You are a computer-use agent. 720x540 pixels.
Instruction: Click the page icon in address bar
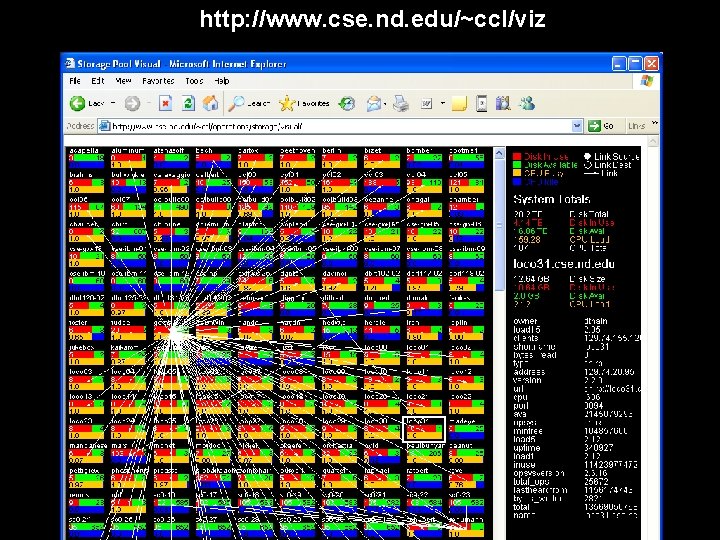pos(105,126)
